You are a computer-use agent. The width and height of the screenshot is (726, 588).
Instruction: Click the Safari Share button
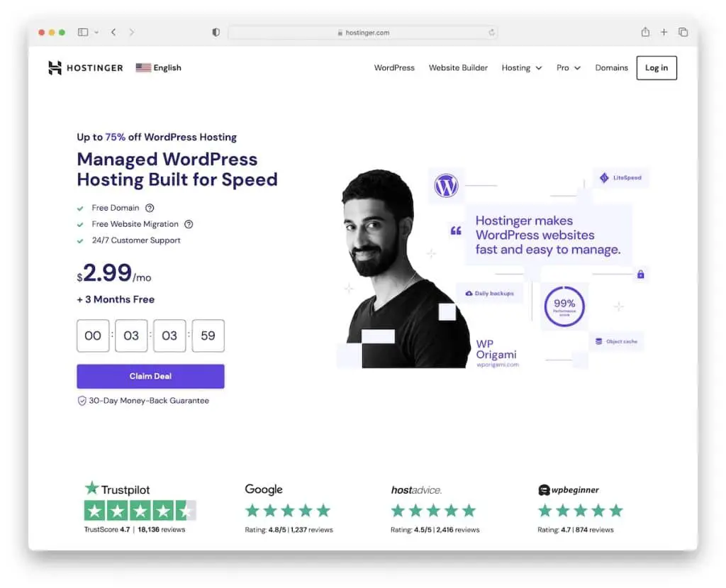coord(645,31)
